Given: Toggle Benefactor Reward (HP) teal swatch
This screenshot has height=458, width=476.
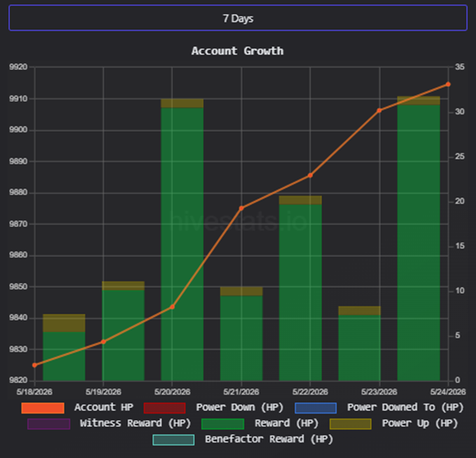Looking at the screenshot, I should [173, 440].
